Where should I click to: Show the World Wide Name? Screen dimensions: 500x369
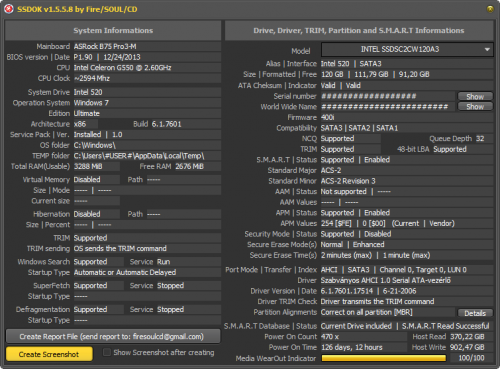coord(475,107)
